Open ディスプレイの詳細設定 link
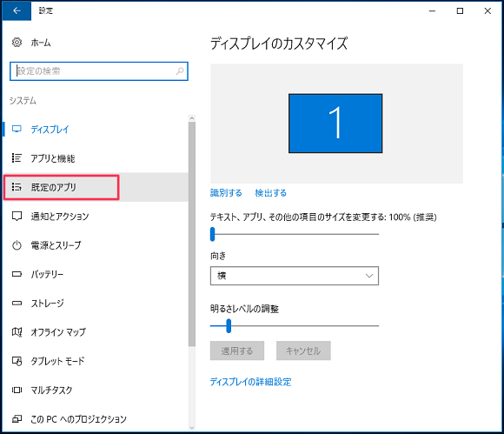Screen dimensions: 504x434 251,382
